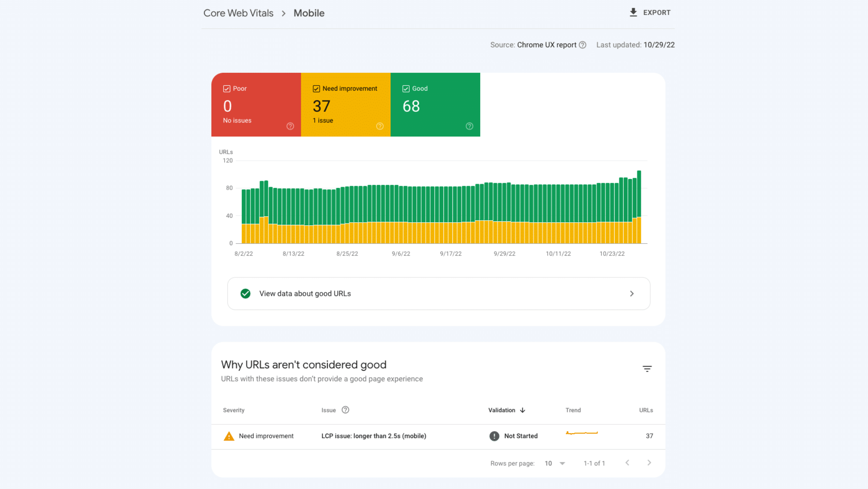Click the Not Started validation status
Screen dimensions: 868x489
[521, 436]
